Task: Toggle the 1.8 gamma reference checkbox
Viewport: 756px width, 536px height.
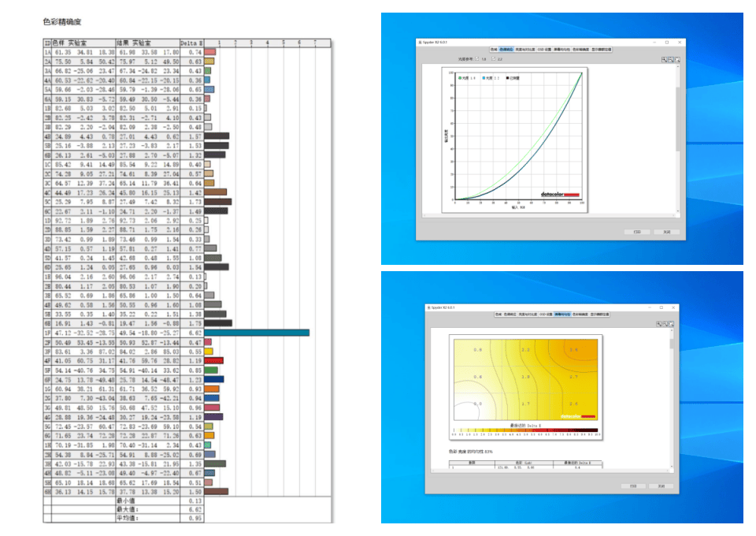Action: (x=475, y=59)
